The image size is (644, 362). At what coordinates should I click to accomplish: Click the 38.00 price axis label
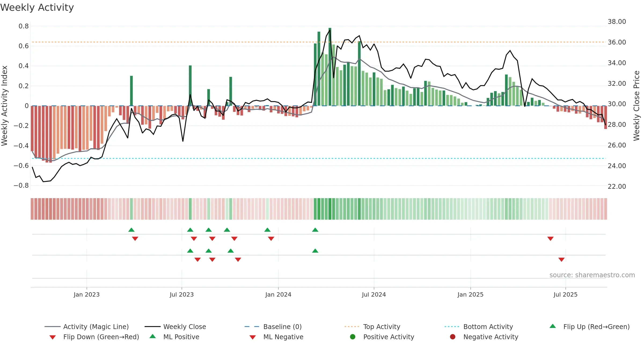tap(617, 21)
